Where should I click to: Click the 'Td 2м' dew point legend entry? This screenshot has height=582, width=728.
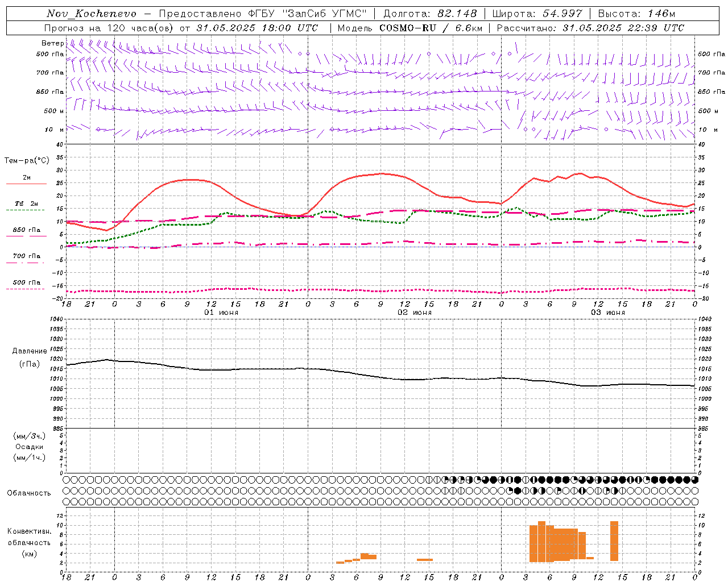(x=27, y=203)
